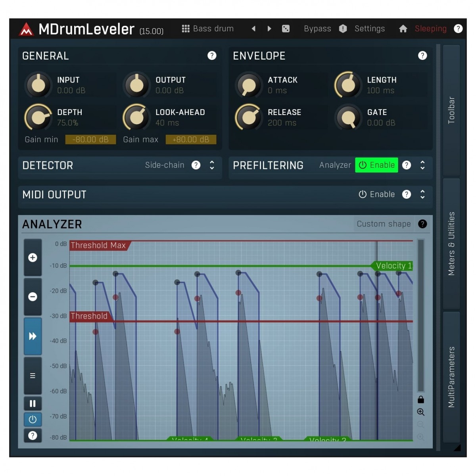Viewport: 476px width, 476px height.
Task: Click the Bypass button
Action: click(x=317, y=29)
